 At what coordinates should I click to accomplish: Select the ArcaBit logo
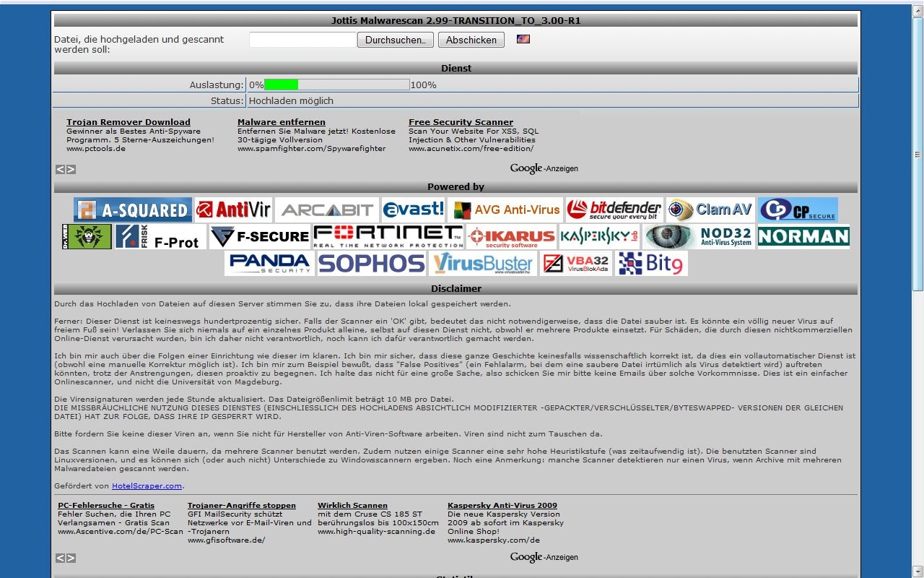(x=327, y=210)
